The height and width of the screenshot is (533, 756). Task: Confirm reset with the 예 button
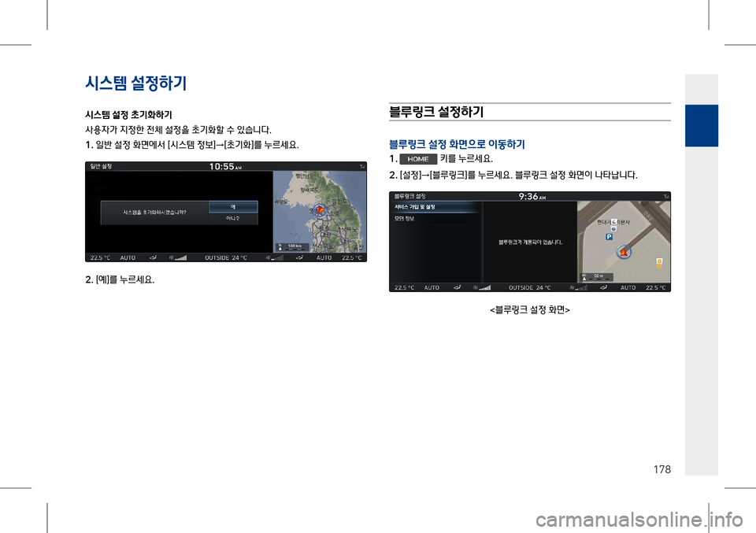click(x=233, y=207)
